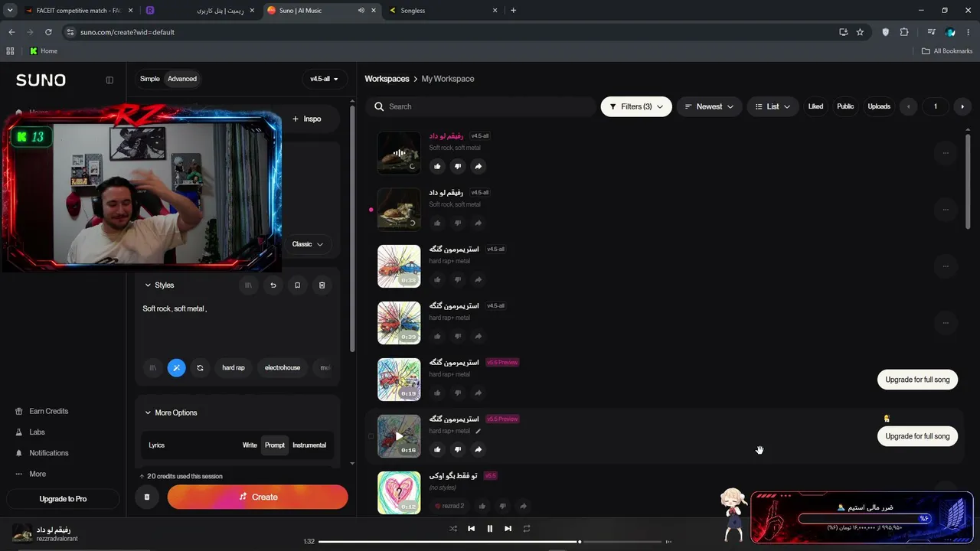The width and height of the screenshot is (980, 551).
Task: Click the Create button
Action: pos(257,497)
